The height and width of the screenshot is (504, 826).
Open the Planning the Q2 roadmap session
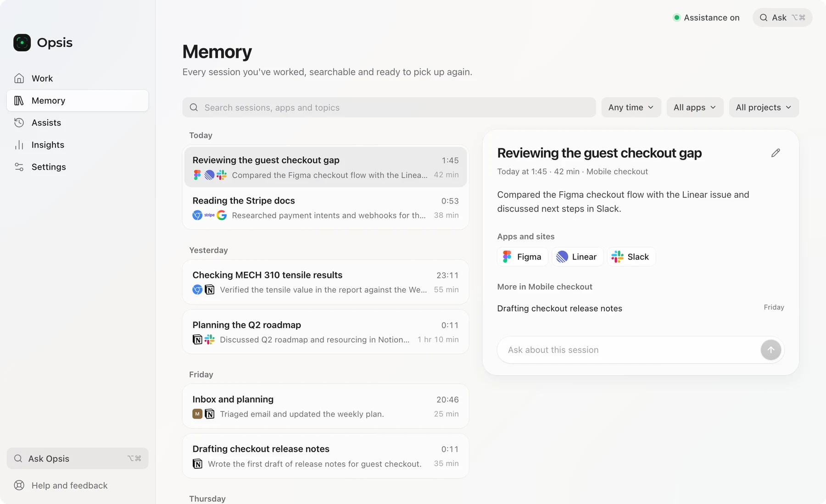[x=326, y=332]
